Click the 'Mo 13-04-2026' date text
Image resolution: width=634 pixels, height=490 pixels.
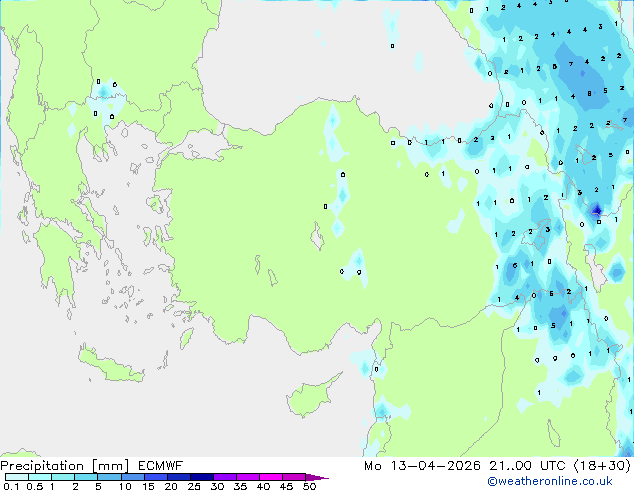(x=422, y=466)
